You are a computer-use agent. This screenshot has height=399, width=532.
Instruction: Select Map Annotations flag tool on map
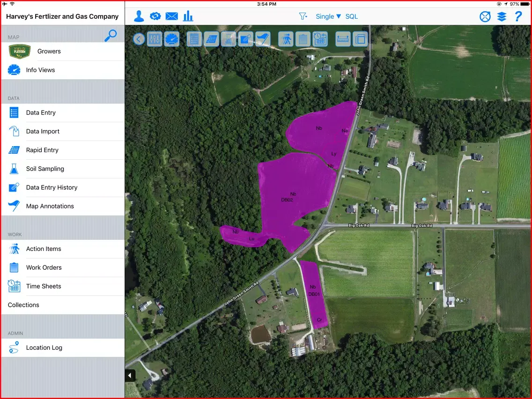click(x=263, y=39)
